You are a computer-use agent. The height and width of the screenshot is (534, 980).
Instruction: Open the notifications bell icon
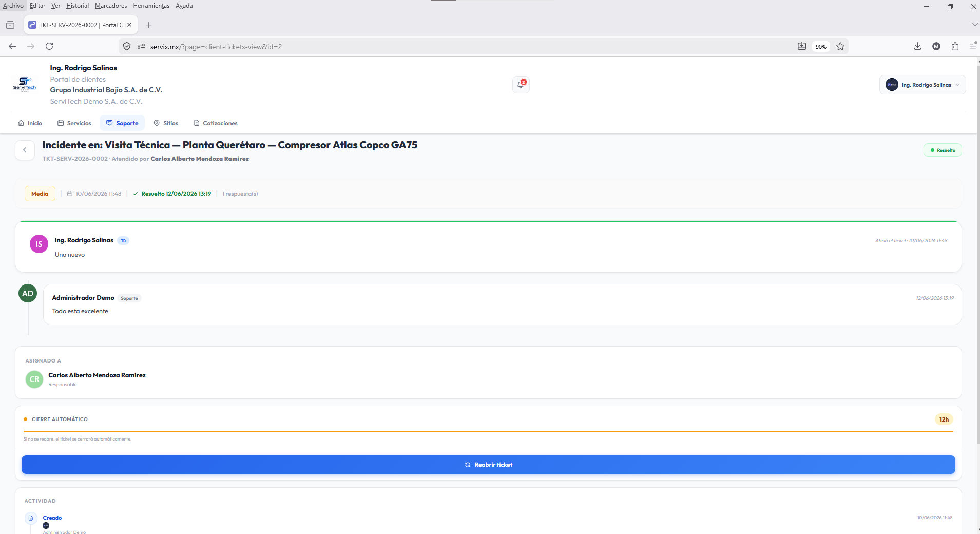click(x=521, y=84)
